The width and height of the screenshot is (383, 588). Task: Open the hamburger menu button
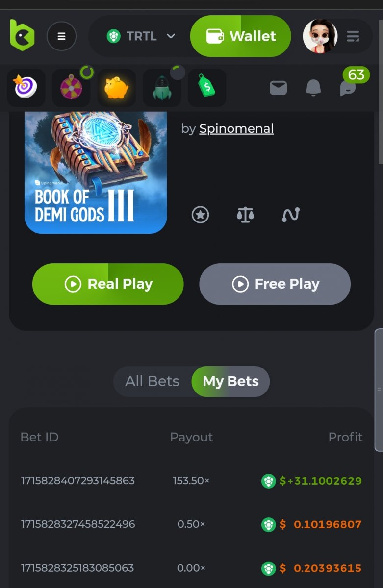coord(61,36)
